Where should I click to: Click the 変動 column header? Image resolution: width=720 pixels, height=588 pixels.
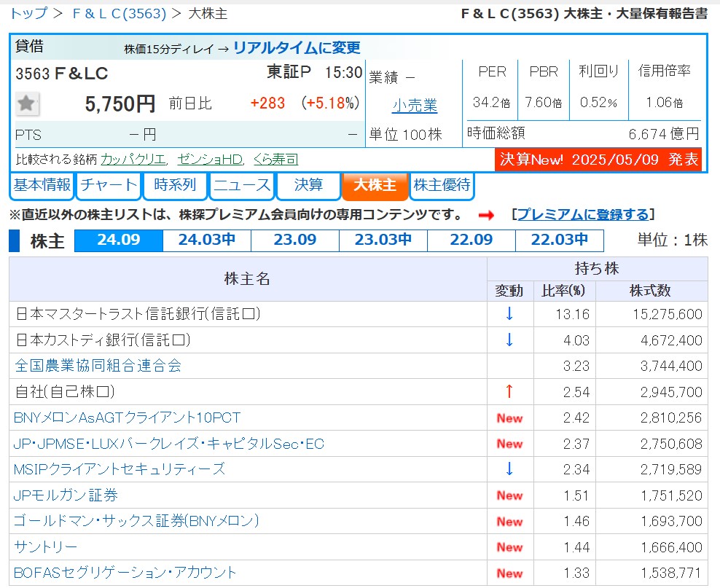pos(509,291)
